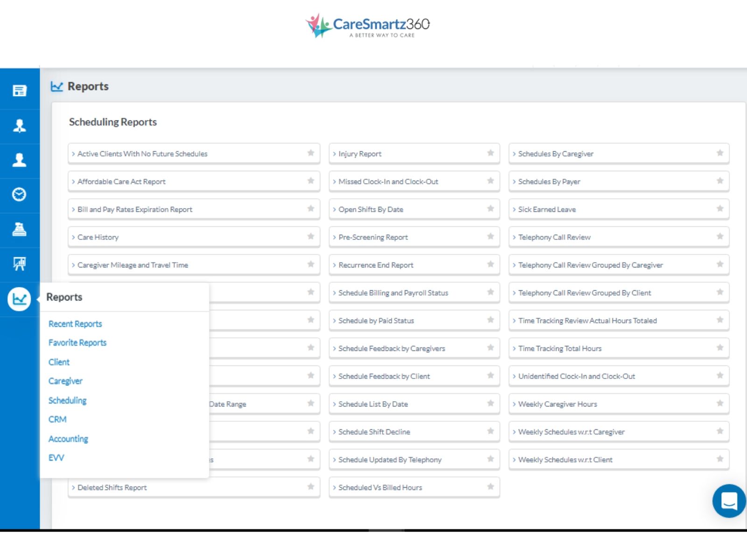Open Schedule Updated By Telephony report

(x=414, y=460)
